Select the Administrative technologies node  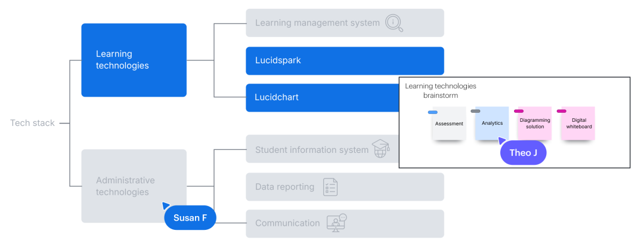click(x=134, y=186)
